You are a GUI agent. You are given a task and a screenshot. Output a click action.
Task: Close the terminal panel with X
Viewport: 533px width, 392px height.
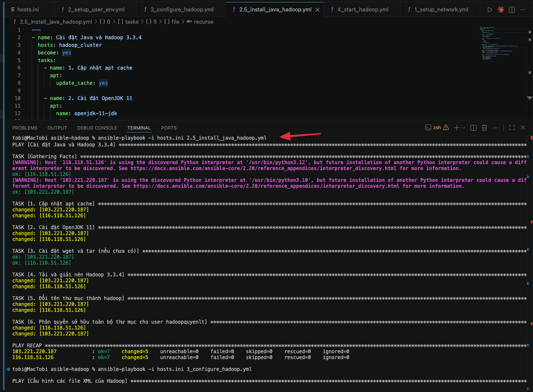523,127
